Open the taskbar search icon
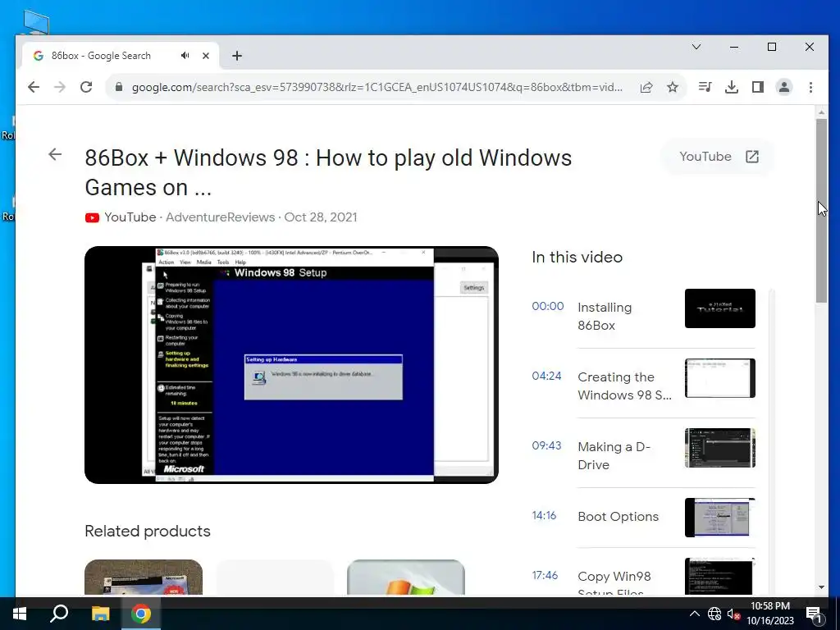This screenshot has height=630, width=840. [x=59, y=614]
